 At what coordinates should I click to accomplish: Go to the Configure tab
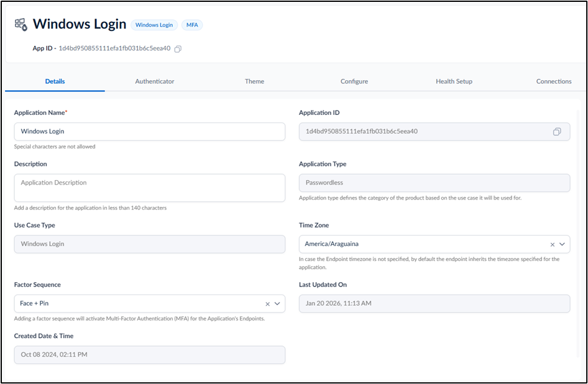click(x=354, y=81)
